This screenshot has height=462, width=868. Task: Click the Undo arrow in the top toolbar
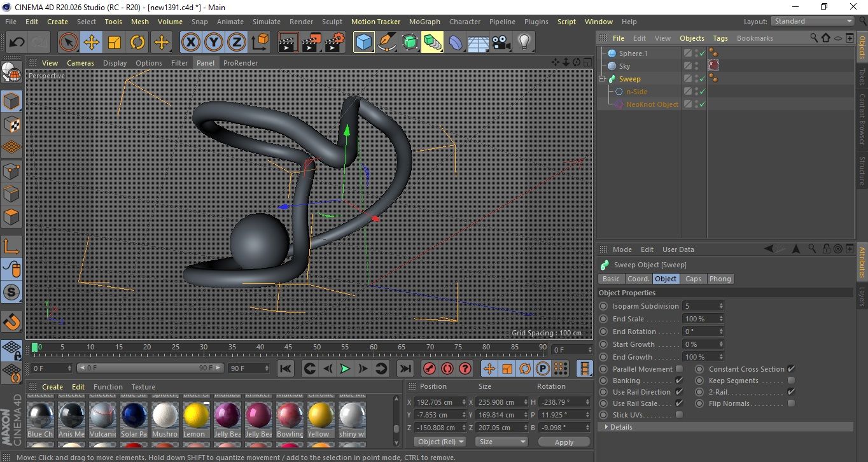coord(17,43)
